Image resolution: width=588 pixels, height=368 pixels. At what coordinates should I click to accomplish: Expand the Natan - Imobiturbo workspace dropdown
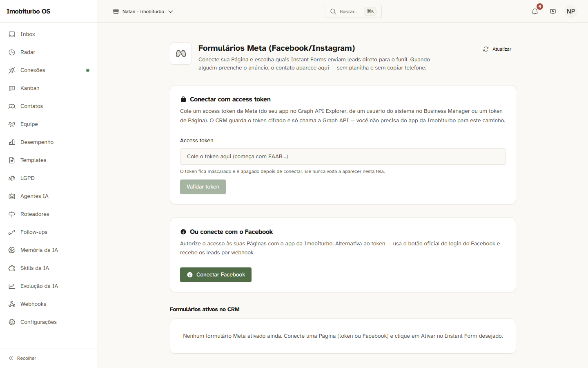coord(143,11)
